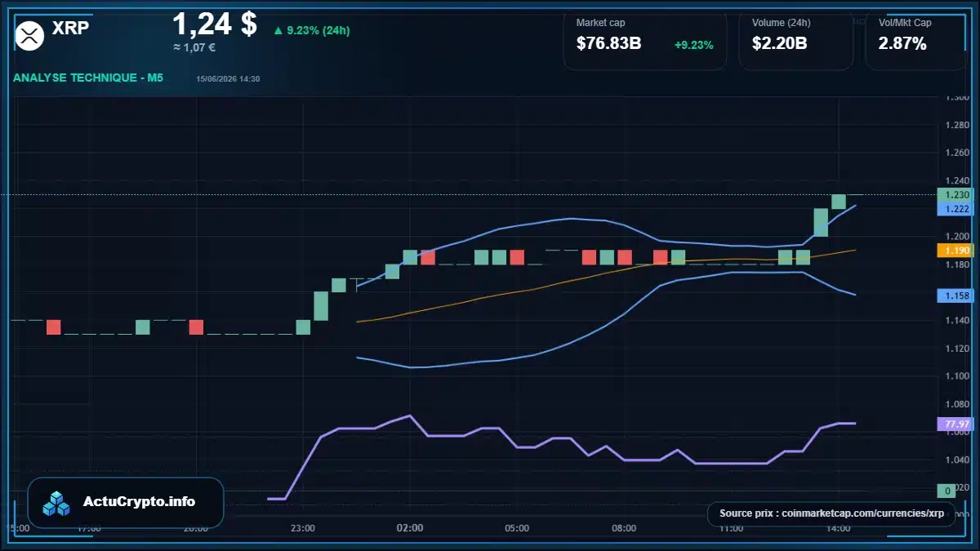Select the XRP ticker name
The height and width of the screenshot is (551, 980).
pyautogui.click(x=70, y=28)
